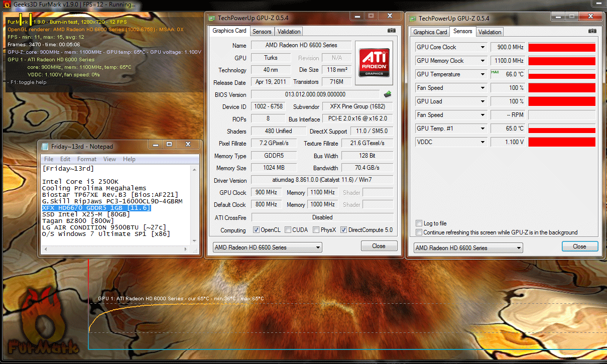Click the 66.0 °C GPU Temperature value

[x=508, y=74]
